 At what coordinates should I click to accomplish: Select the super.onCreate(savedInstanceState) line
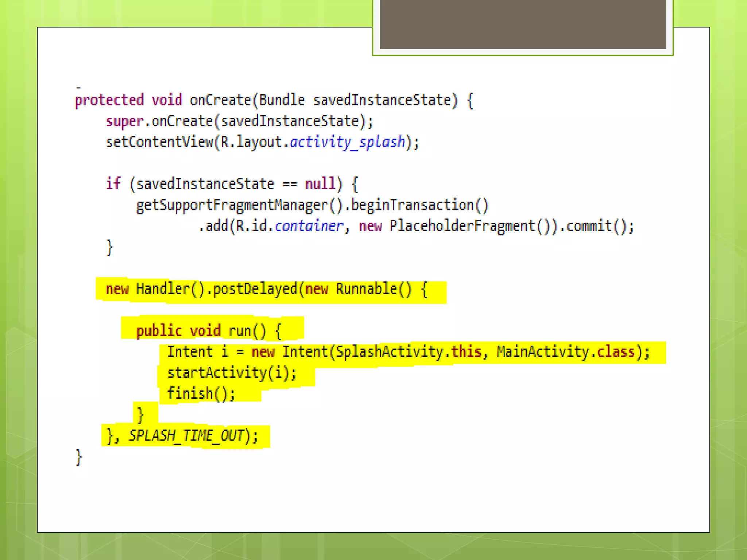pos(239,121)
